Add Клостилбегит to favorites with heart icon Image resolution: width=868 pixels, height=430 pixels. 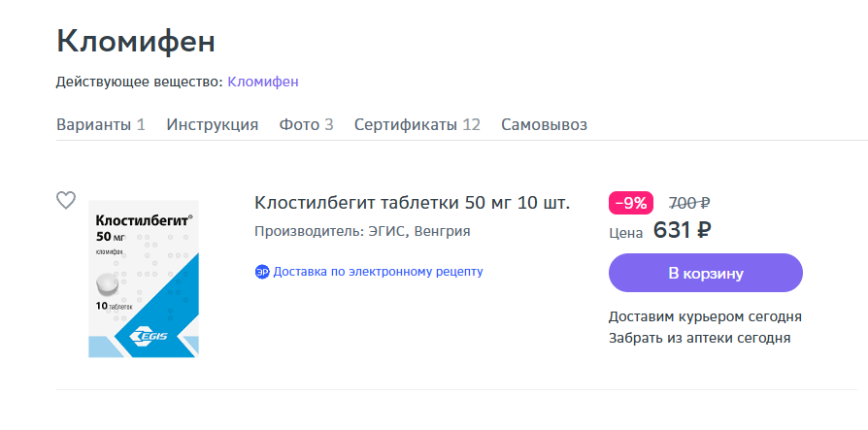pyautogui.click(x=66, y=200)
